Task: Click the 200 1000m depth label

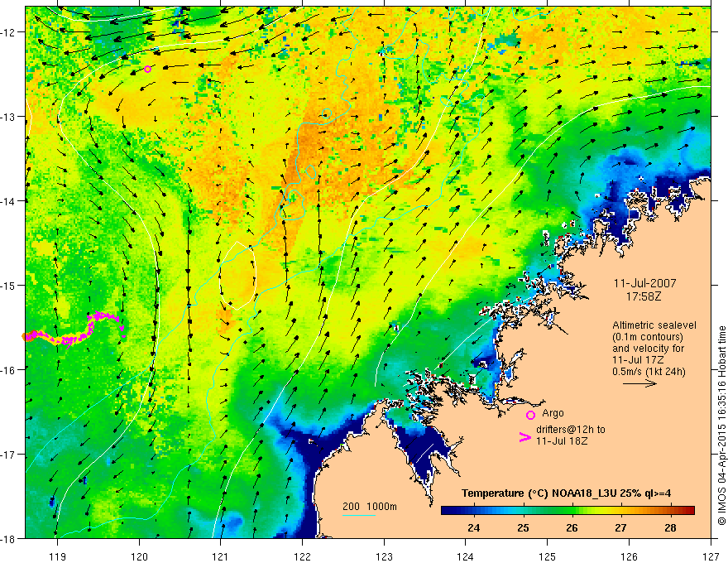Action: pos(370,507)
